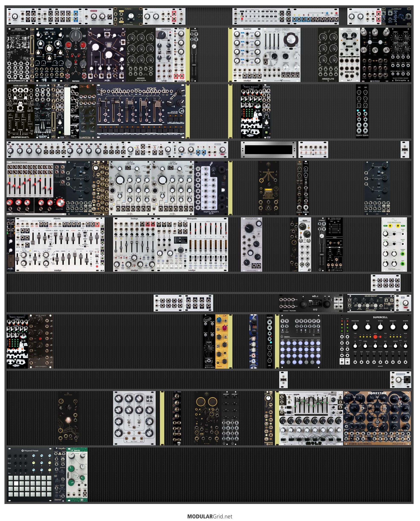The image size is (420, 521).
Task: Open the Angle Grinder module
Action: (x=282, y=55)
